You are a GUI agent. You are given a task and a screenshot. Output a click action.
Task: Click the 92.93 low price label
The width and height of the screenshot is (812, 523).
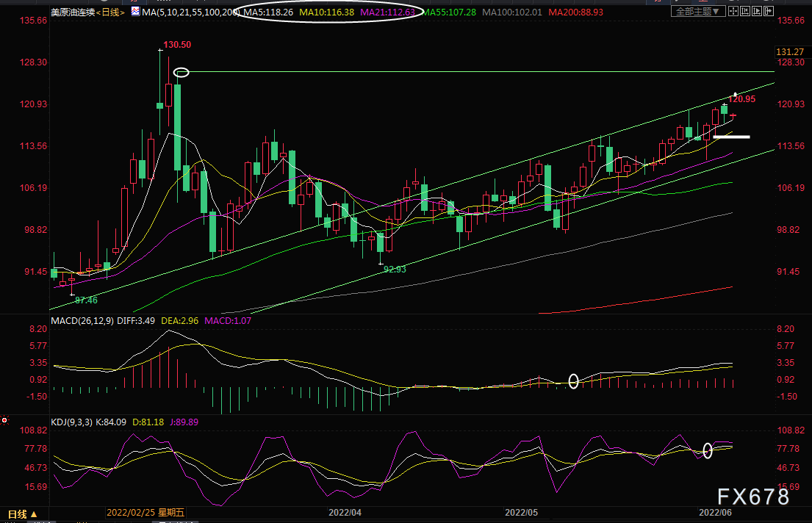pyautogui.click(x=395, y=270)
